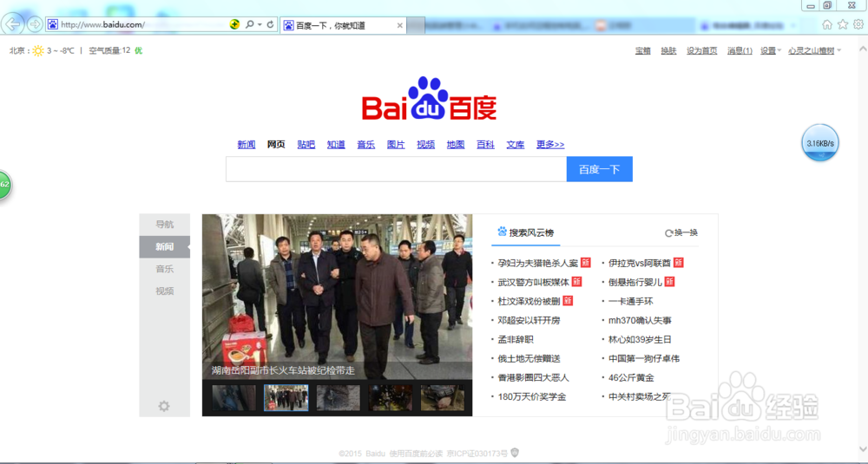Click the green 62 floating ball
The height and width of the screenshot is (464, 868).
click(x=3, y=184)
